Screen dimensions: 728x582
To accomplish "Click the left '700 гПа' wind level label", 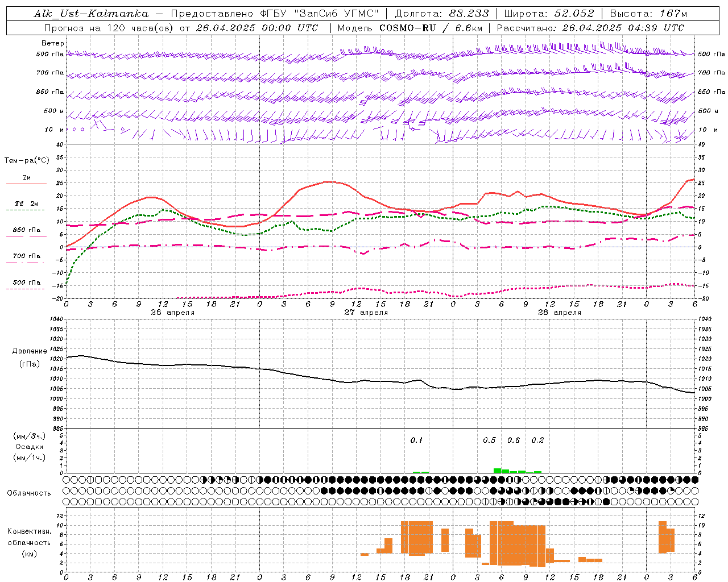I will [50, 73].
